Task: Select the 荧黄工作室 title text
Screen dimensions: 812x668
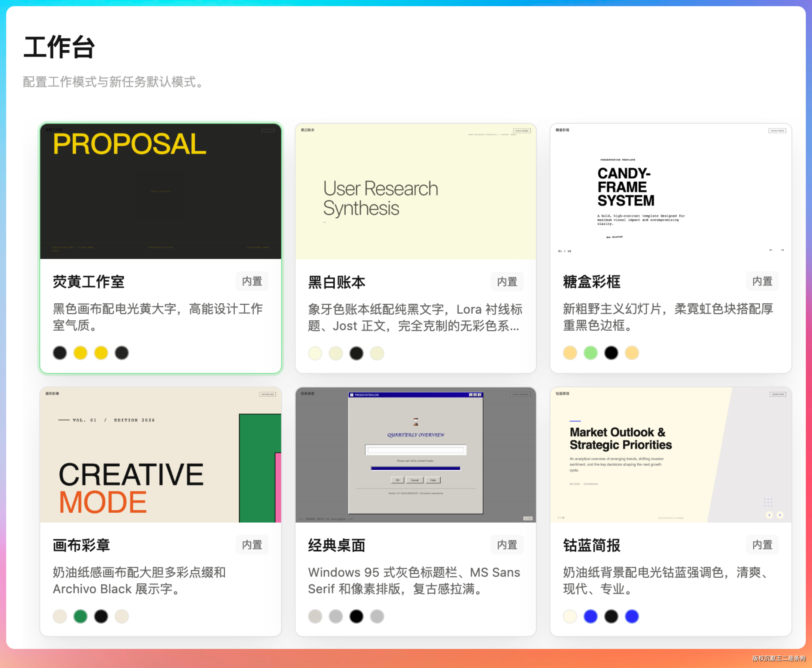Action: coord(88,282)
